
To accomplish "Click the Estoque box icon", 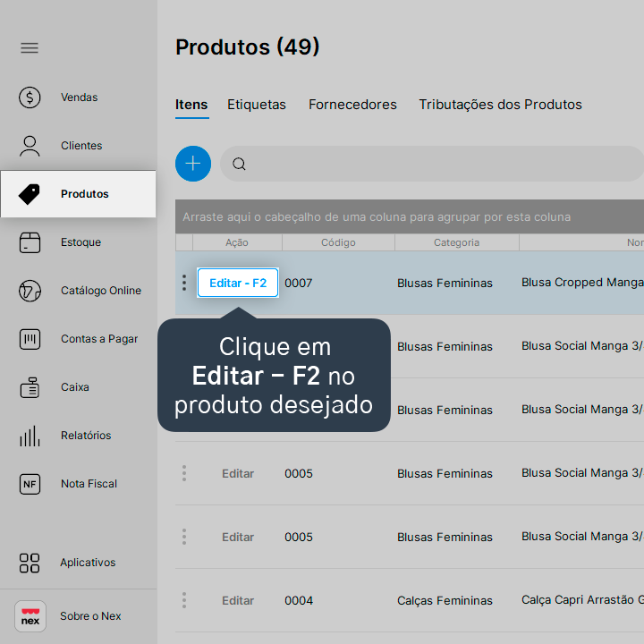I will [x=30, y=242].
